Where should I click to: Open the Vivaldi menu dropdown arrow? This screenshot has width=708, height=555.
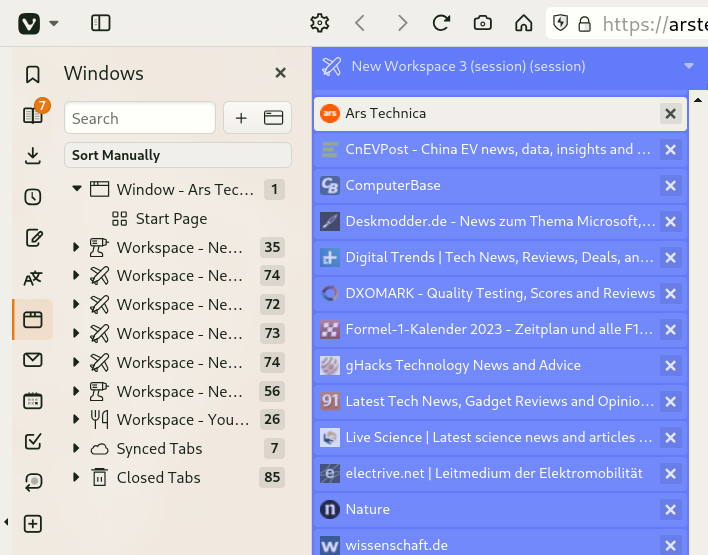click(x=54, y=23)
